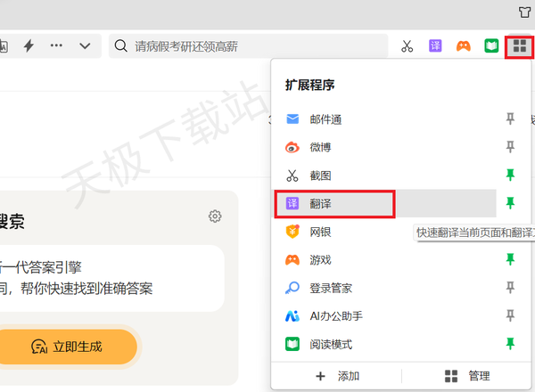Click the green book icon beside 阅读模式
Viewport: 535px width, 392px height.
click(x=292, y=344)
